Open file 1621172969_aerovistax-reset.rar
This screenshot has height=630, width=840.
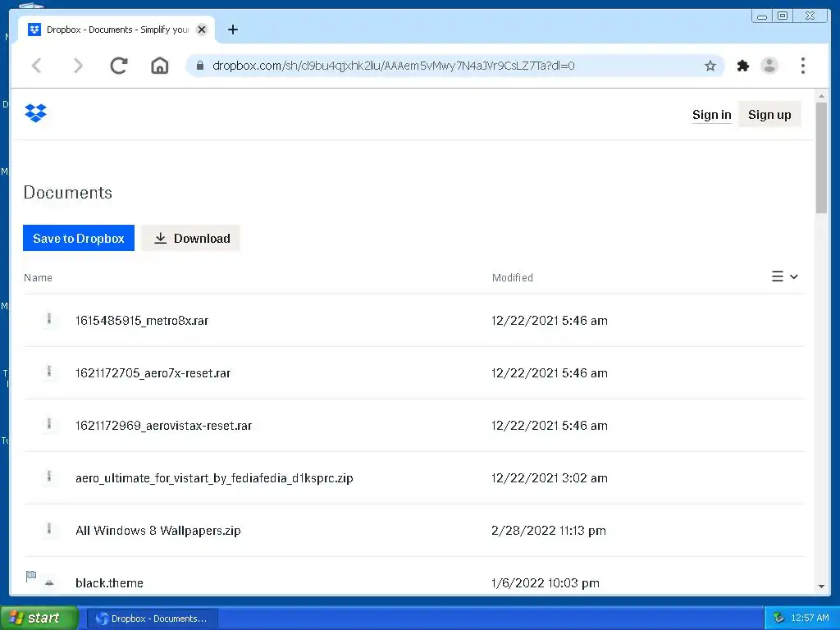tap(164, 426)
